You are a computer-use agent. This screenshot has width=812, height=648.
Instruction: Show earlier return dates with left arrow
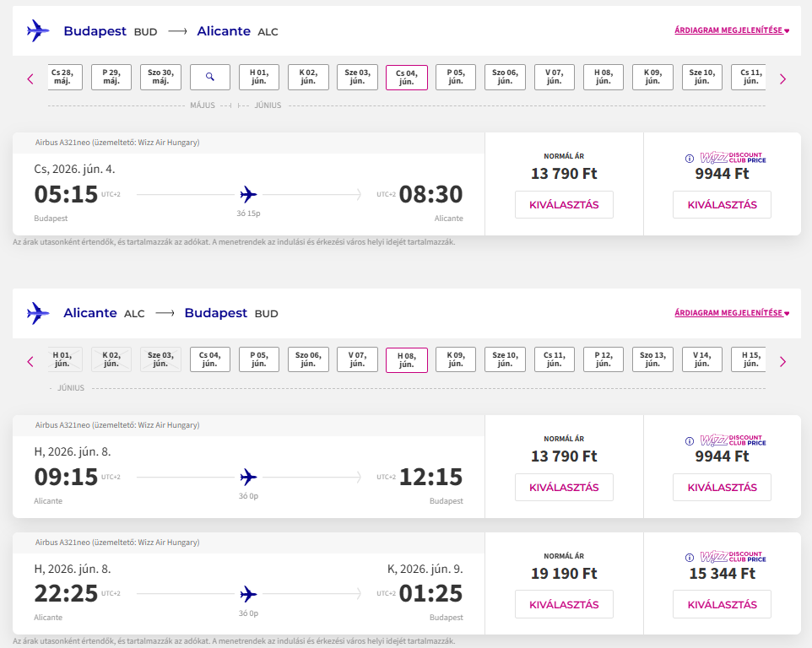coord(30,361)
